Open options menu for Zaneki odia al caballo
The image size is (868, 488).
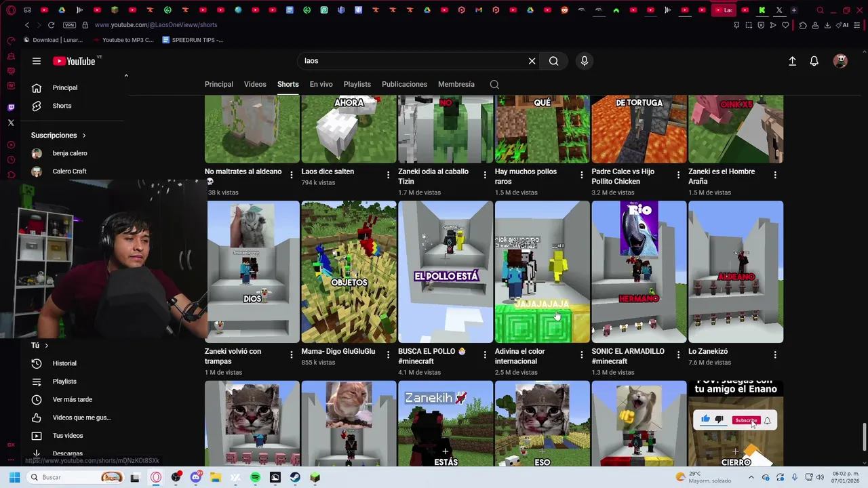tap(485, 175)
